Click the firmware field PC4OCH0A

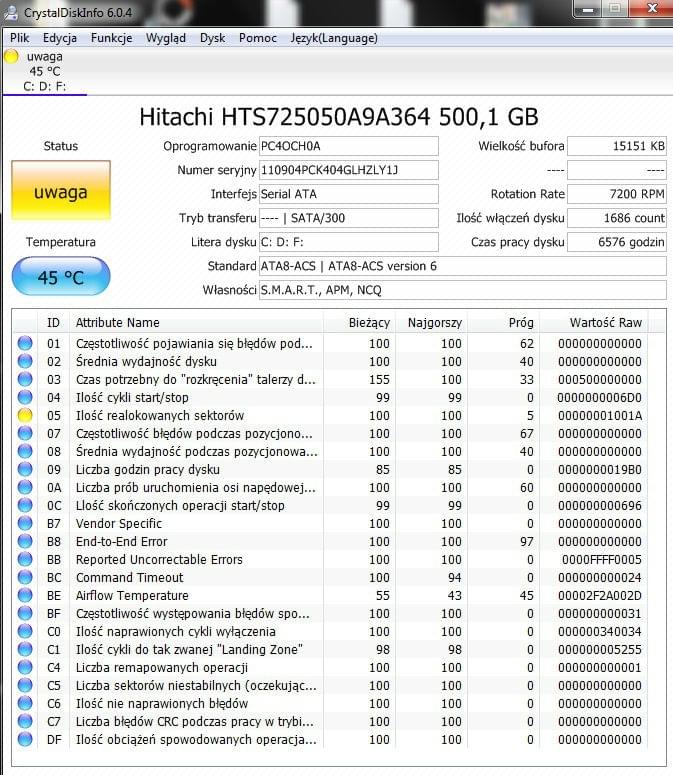[349, 146]
